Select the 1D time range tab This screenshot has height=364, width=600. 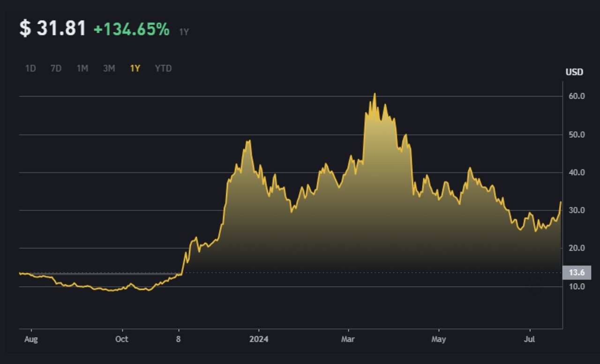click(30, 68)
